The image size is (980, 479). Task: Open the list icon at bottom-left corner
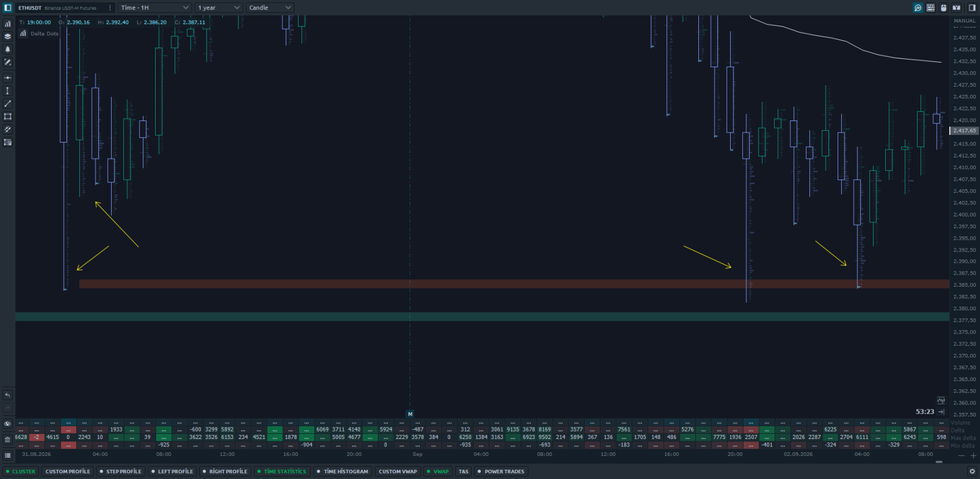point(7,454)
